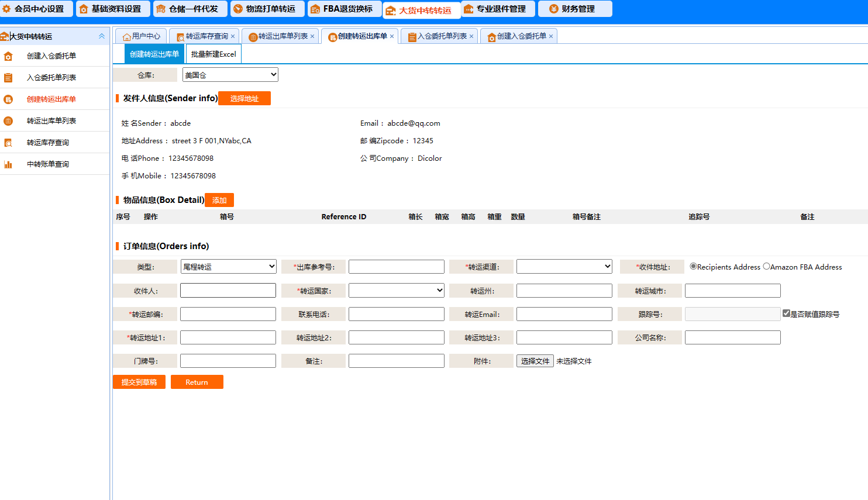The width and height of the screenshot is (868, 500).
Task: Click the warehouse icon beside 仓储一件代发
Action: [161, 9]
